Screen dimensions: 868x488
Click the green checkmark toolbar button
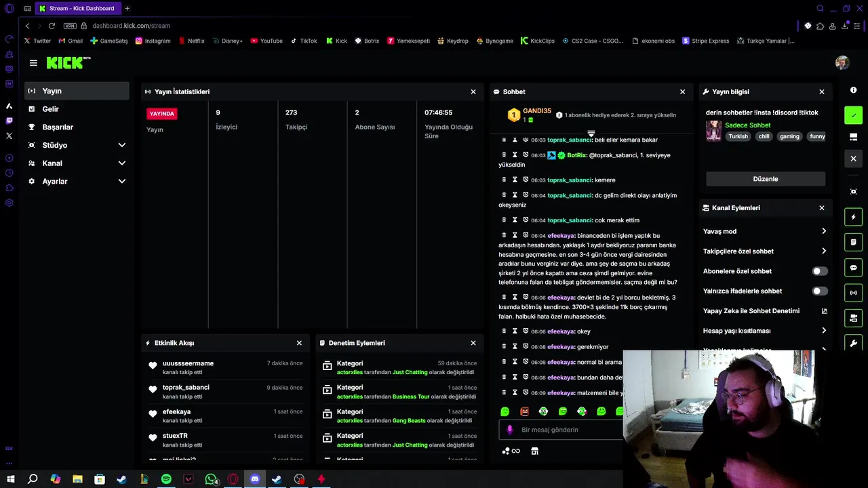pyautogui.click(x=853, y=115)
